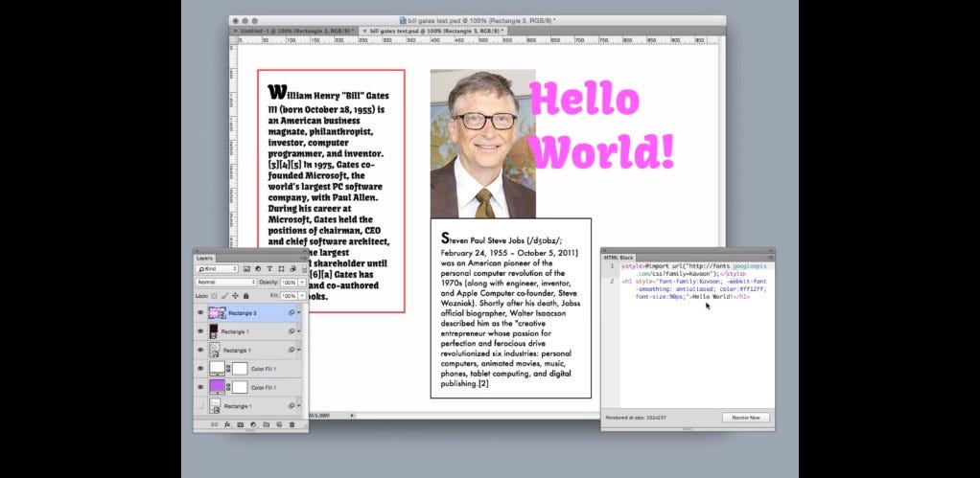The height and width of the screenshot is (478, 980).
Task: Select the Layers panel tab
Action: (205, 258)
